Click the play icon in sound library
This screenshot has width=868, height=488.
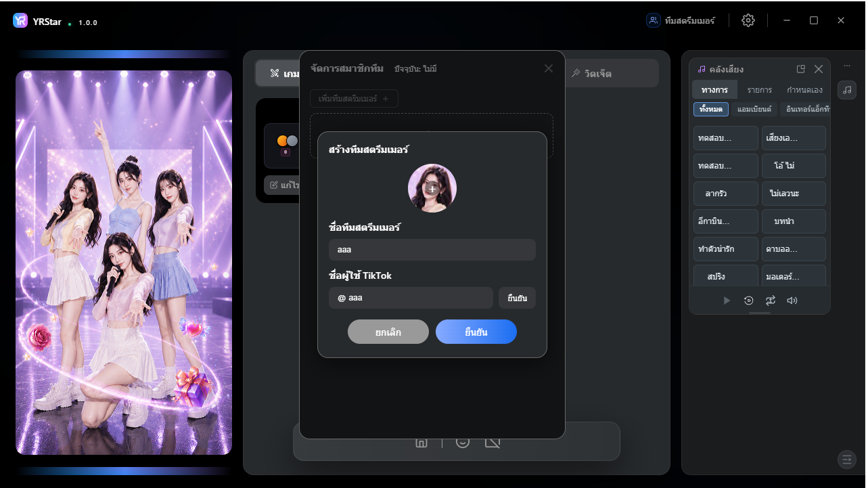[727, 301]
